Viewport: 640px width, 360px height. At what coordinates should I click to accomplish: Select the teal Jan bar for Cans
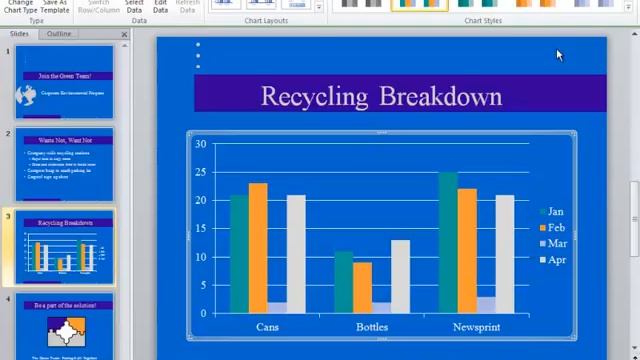pyautogui.click(x=239, y=254)
